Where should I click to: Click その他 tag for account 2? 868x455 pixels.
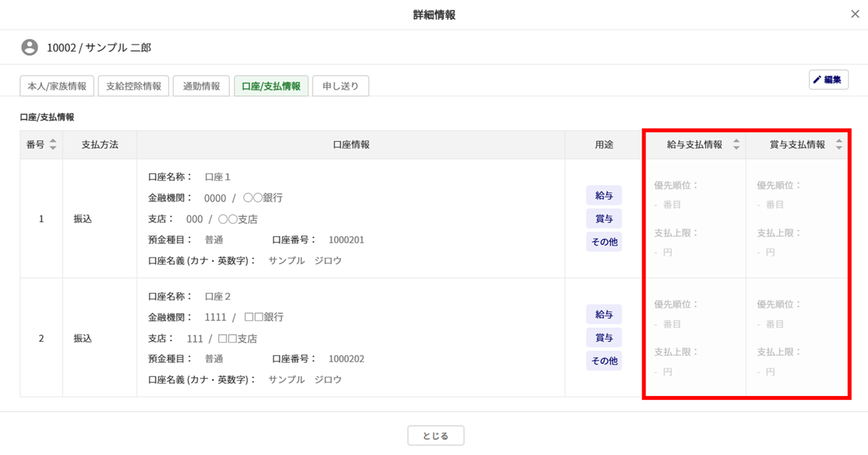pyautogui.click(x=604, y=361)
